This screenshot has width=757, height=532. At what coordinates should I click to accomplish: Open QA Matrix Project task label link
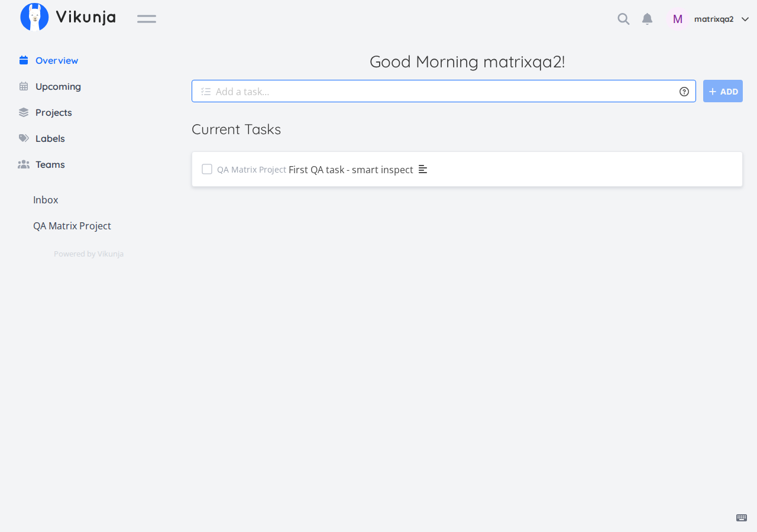[x=251, y=170]
